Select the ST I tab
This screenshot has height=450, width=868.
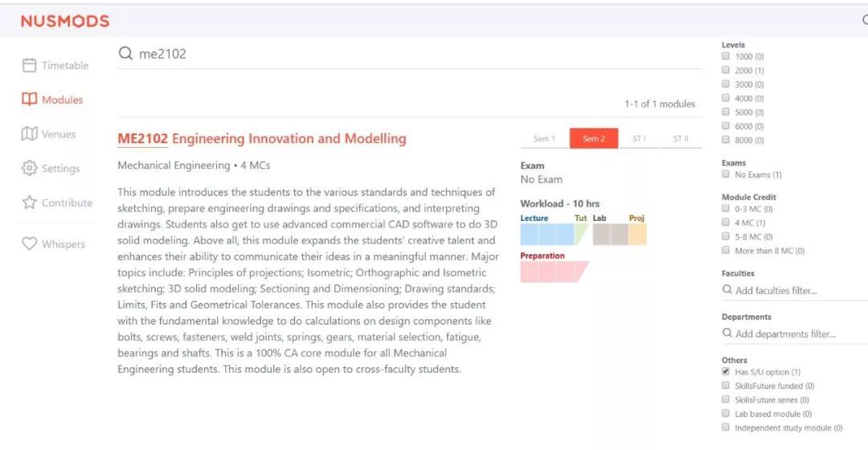pos(639,138)
